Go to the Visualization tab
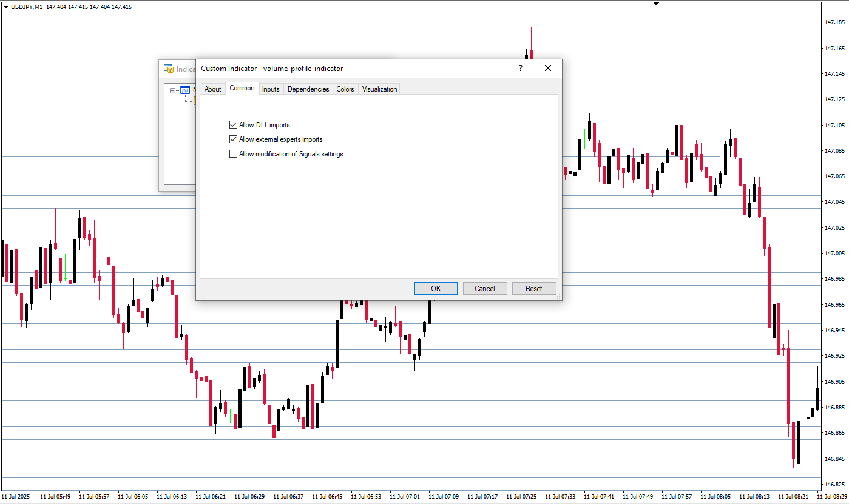This screenshot has width=849, height=504. (x=379, y=89)
